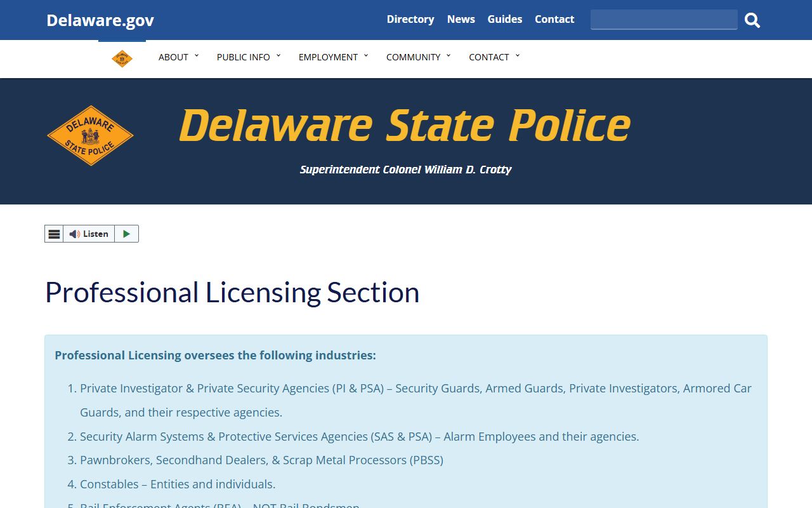This screenshot has height=508, width=812.
Task: Open the Guides link
Action: click(505, 19)
